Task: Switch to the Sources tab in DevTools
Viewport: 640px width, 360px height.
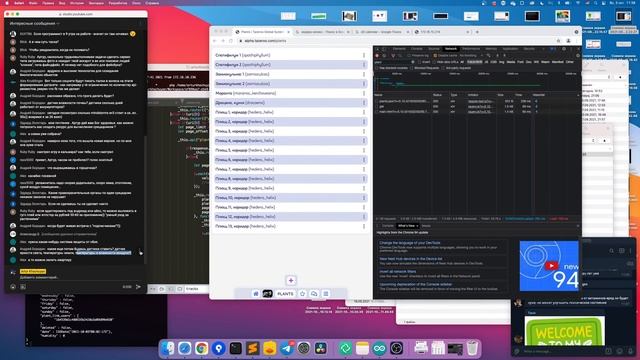Action: (434, 49)
